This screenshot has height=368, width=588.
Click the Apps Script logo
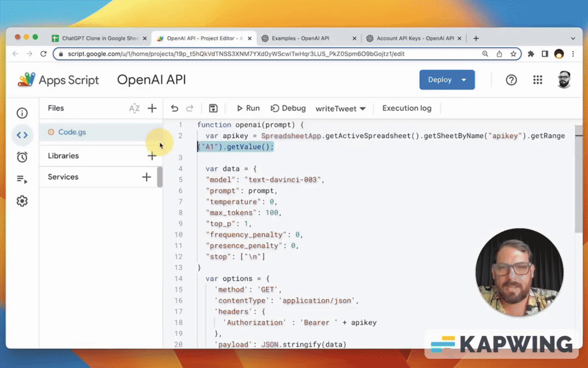point(58,80)
